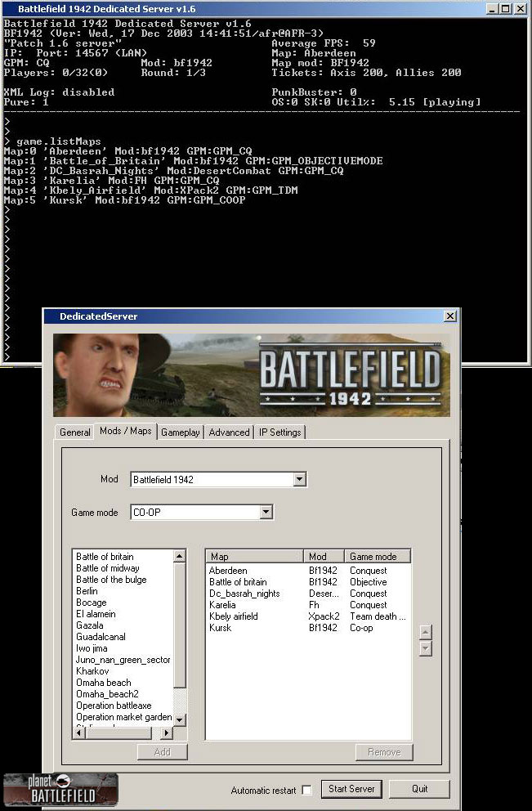Open the Gameplay tab
The height and width of the screenshot is (811, 532).
point(180,432)
